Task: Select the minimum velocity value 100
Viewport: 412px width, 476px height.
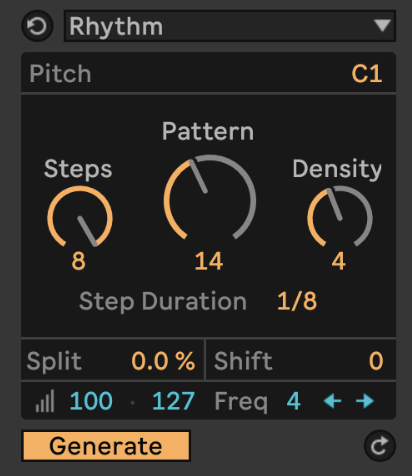Action: pyautogui.click(x=91, y=401)
